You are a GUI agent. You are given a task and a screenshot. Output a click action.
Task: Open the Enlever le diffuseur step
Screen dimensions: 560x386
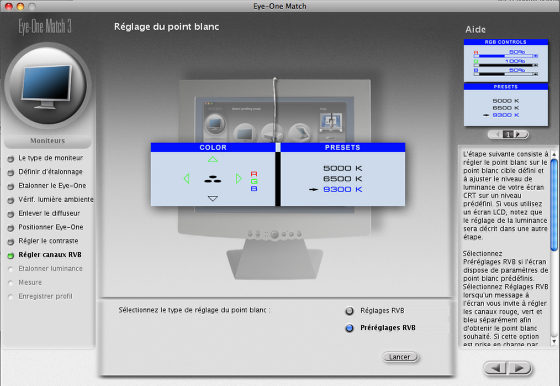[x=49, y=214]
